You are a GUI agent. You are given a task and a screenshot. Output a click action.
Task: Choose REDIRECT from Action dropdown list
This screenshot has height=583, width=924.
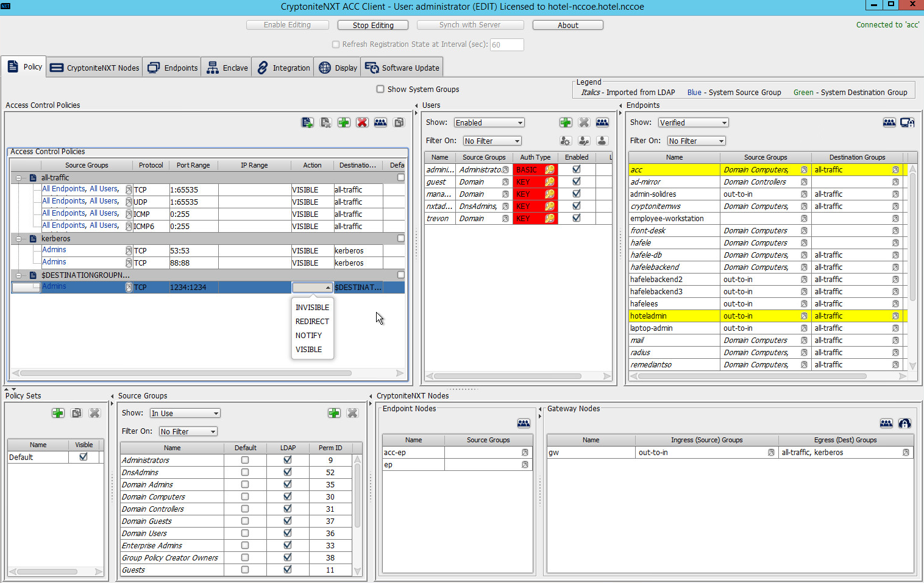pyautogui.click(x=312, y=322)
